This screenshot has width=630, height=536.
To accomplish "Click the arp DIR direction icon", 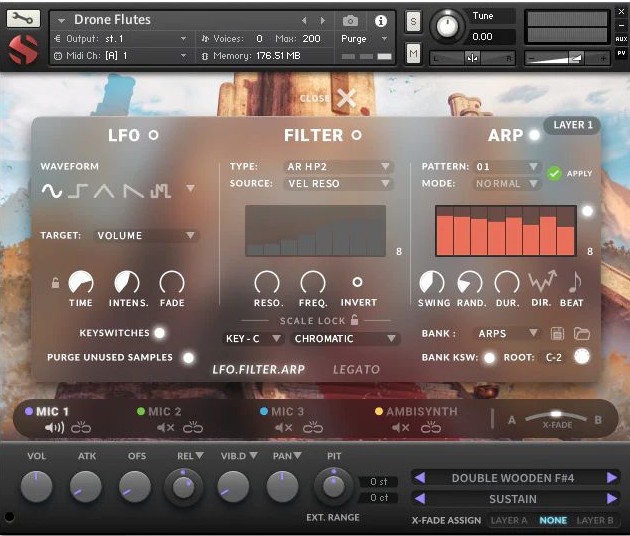I will [x=542, y=281].
